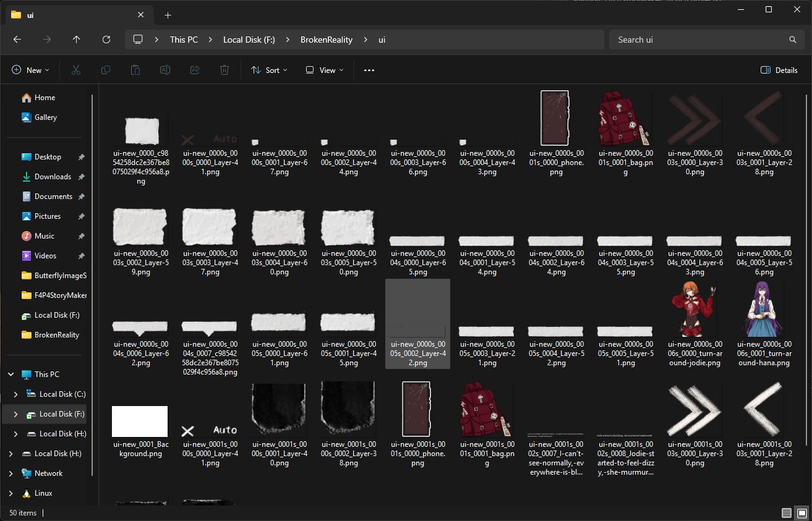
Task: Go up one folder with Up arrow
Action: coord(77,40)
